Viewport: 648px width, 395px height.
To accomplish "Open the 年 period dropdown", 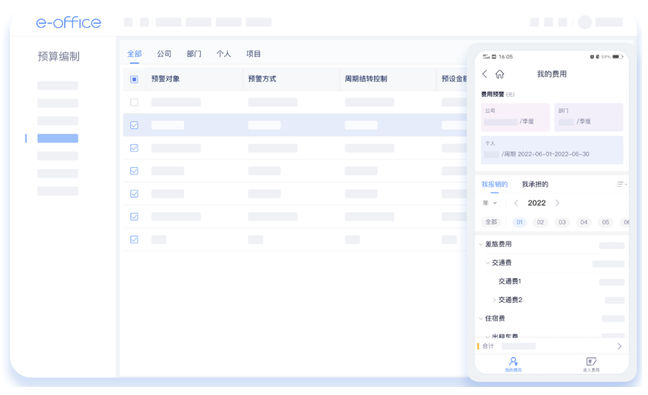I will pyautogui.click(x=490, y=203).
